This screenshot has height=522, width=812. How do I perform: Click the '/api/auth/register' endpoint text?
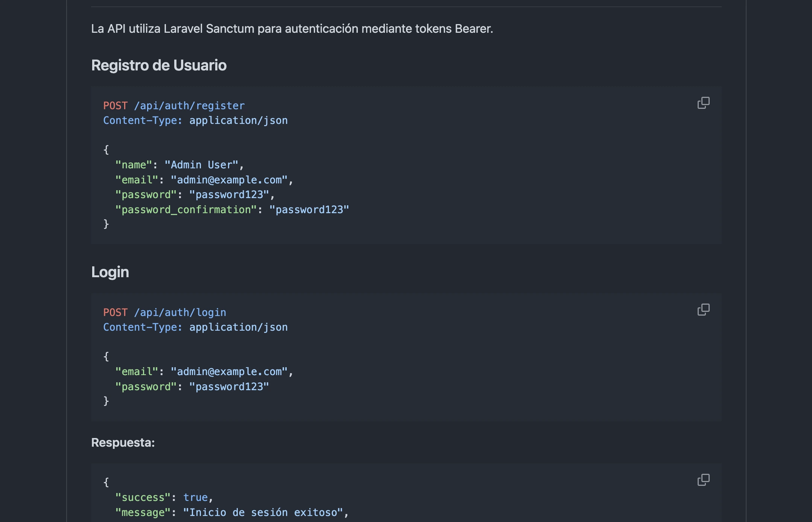pyautogui.click(x=189, y=106)
